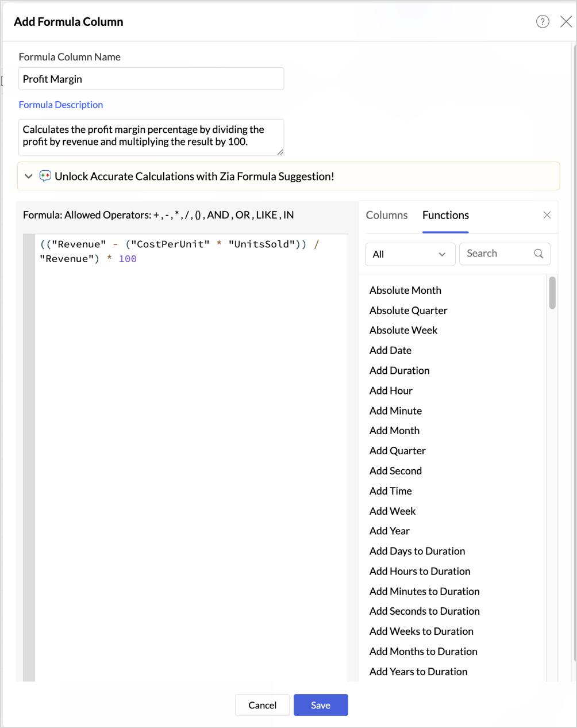This screenshot has width=577, height=728.
Task: Save the formula column
Action: (321, 705)
